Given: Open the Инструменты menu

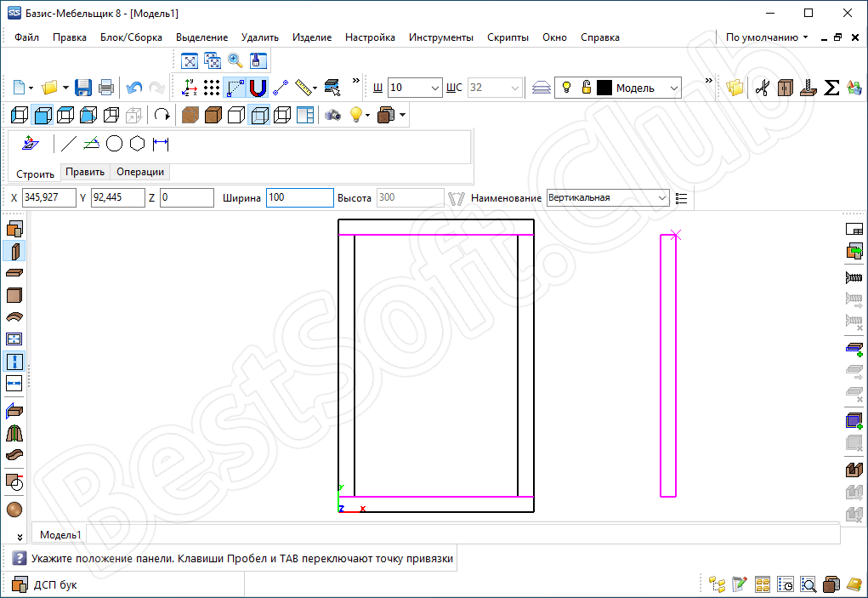Looking at the screenshot, I should pos(440,37).
